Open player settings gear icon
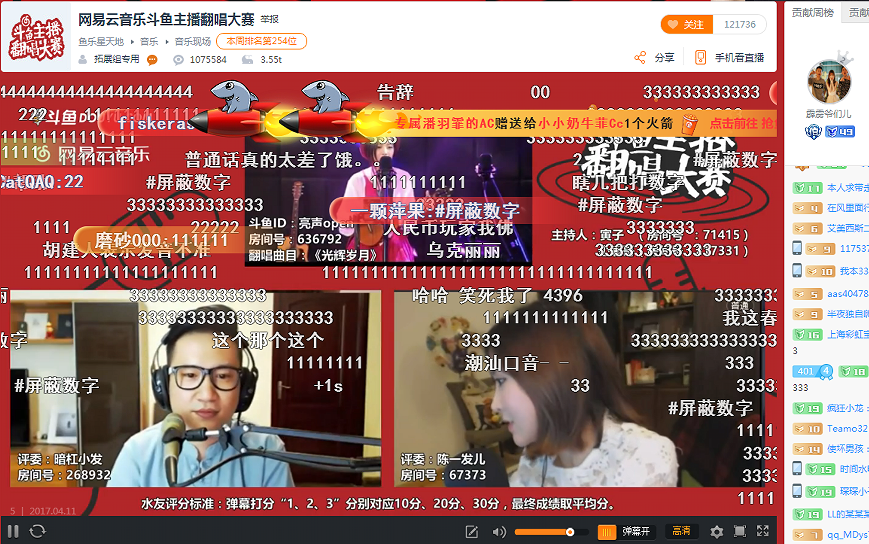This screenshot has height=544, width=869. click(x=716, y=532)
